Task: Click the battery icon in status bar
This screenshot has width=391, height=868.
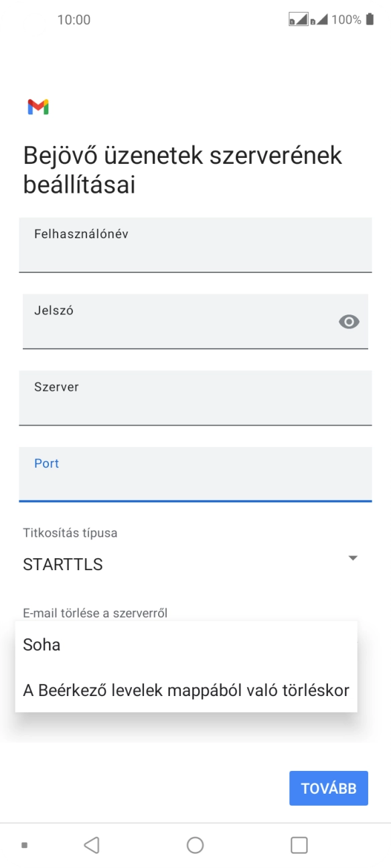Action: coord(369,19)
